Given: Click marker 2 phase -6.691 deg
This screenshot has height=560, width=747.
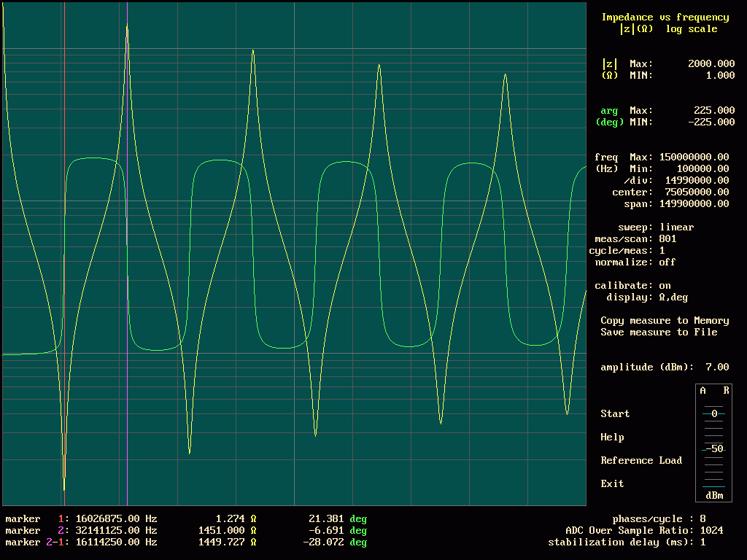Looking at the screenshot, I should pos(338,531).
